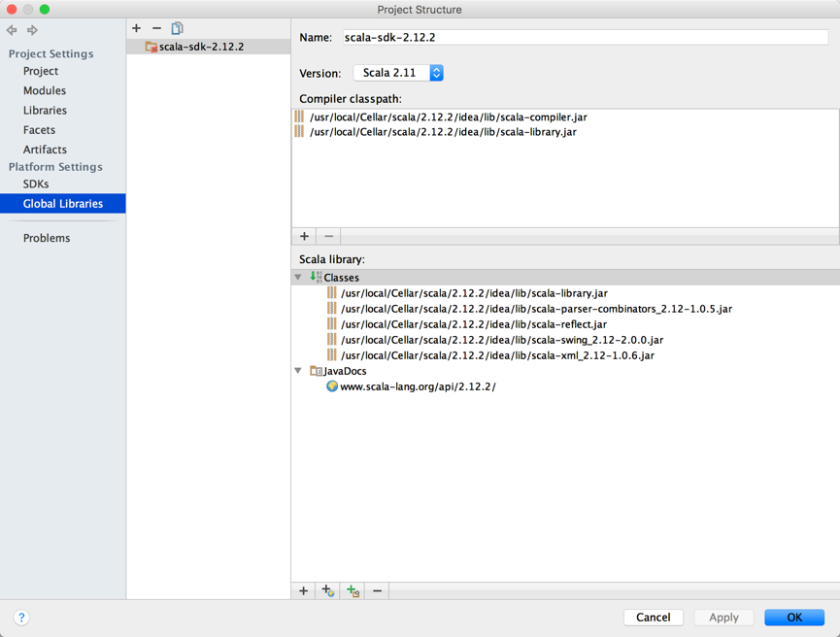
Task: Select scala-swing_2.12-2.0.0.jar entry
Action: [502, 340]
